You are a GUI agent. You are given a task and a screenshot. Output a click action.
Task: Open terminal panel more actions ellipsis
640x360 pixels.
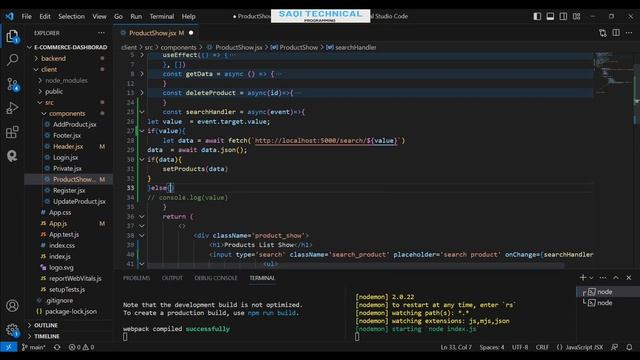click(x=603, y=278)
